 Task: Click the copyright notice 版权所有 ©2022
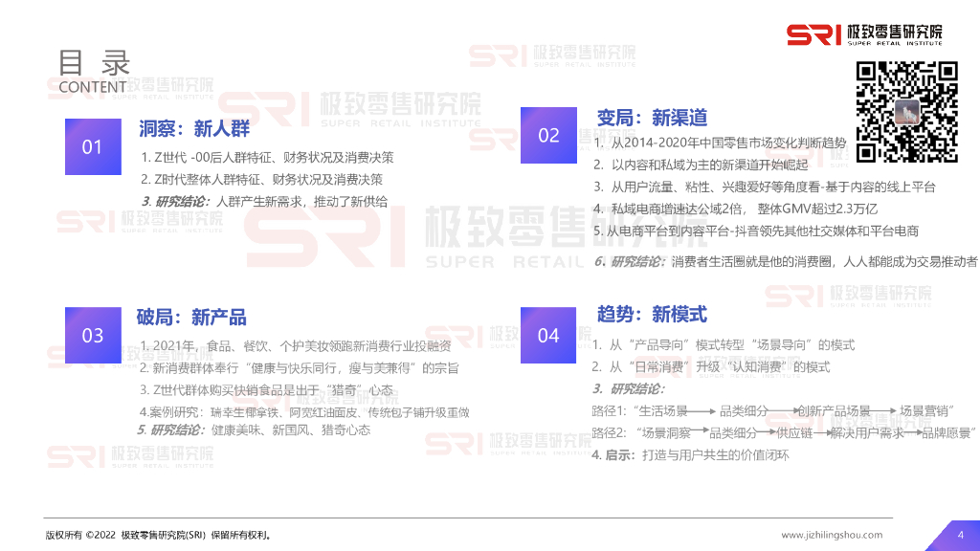point(159,535)
